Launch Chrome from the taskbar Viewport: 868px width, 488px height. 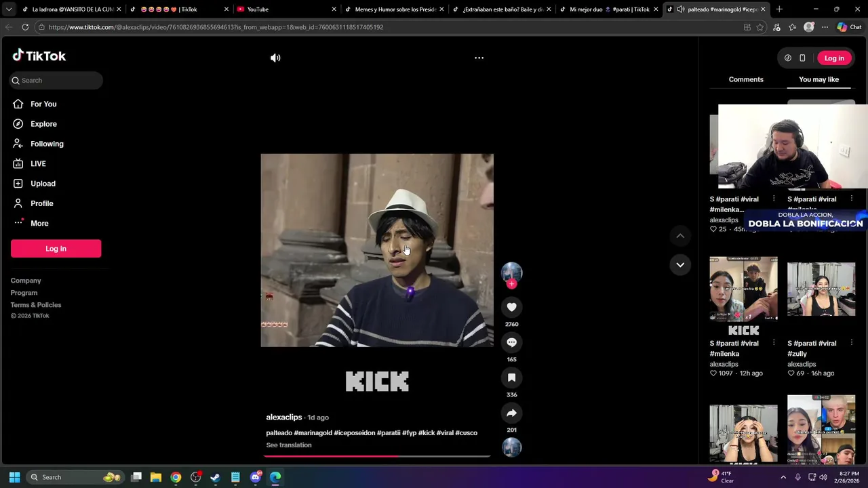(176, 477)
